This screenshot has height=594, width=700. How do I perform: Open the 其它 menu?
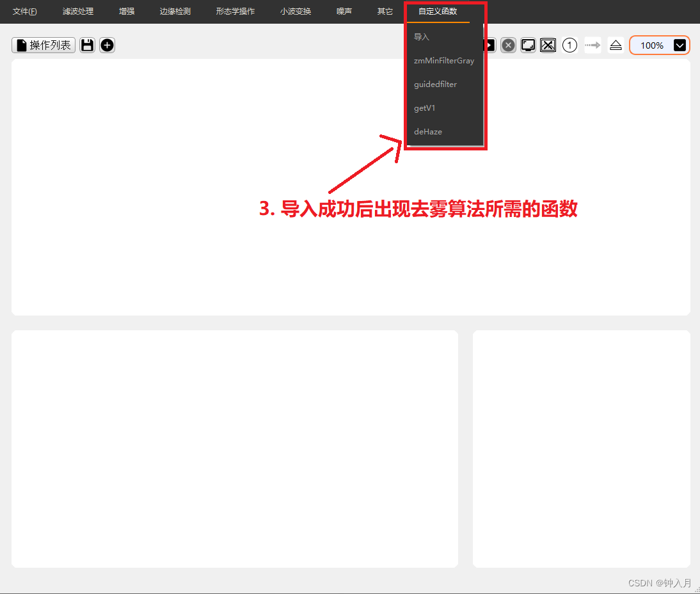coord(385,11)
